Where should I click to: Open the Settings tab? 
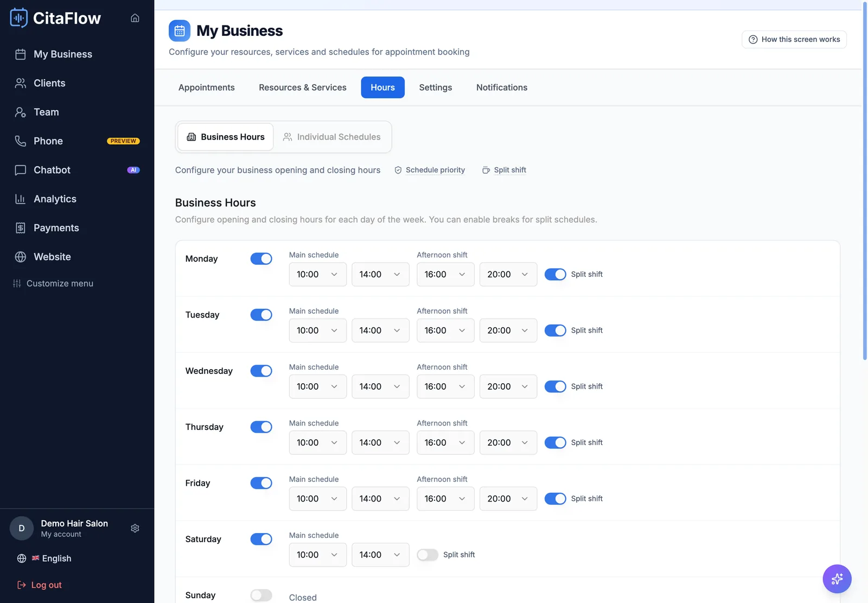coord(436,87)
